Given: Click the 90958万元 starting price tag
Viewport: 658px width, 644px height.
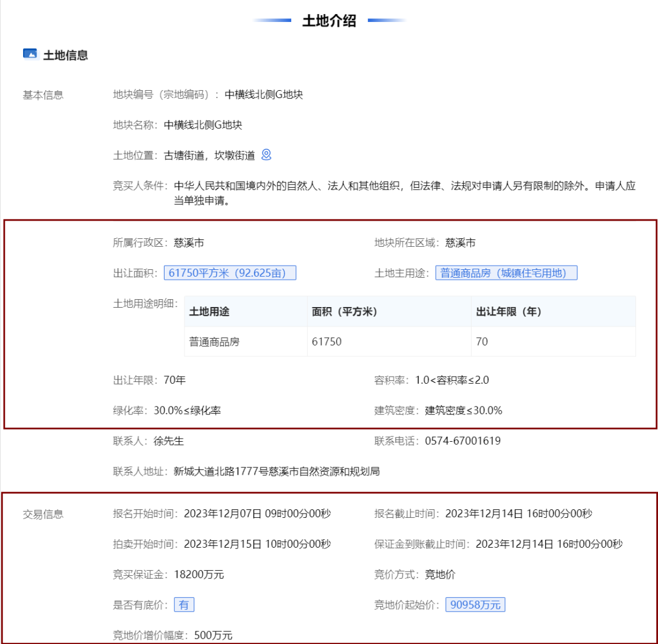Looking at the screenshot, I should point(475,604).
